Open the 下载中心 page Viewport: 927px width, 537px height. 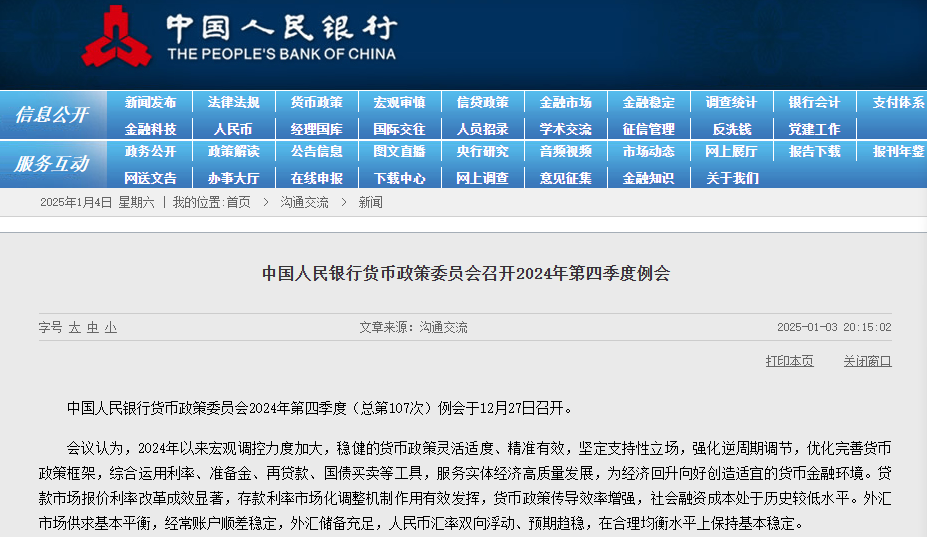(399, 178)
